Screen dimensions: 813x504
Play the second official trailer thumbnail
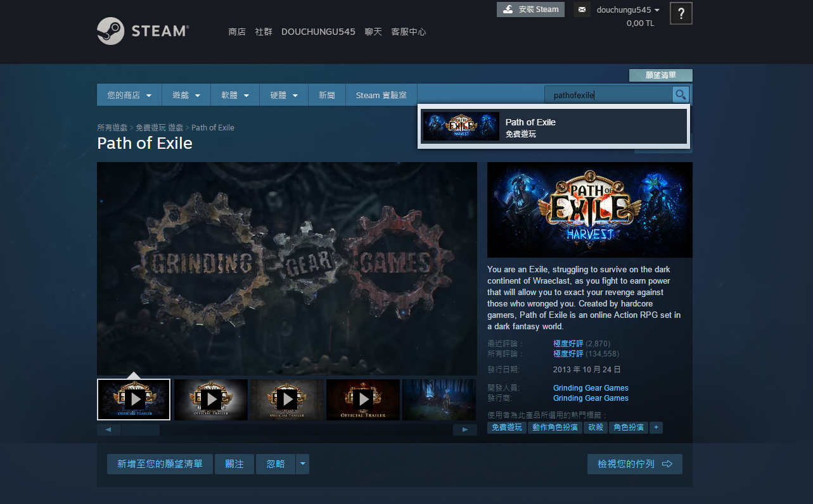coord(211,400)
